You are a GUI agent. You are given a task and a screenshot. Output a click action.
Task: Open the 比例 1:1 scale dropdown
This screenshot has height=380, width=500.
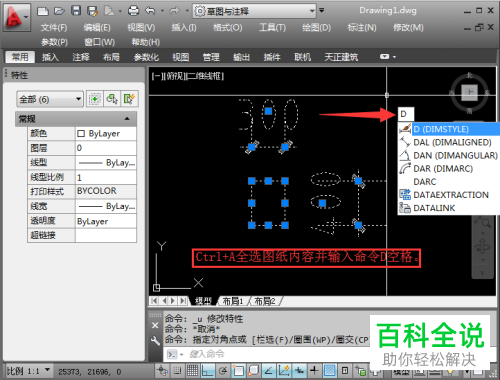point(29,371)
